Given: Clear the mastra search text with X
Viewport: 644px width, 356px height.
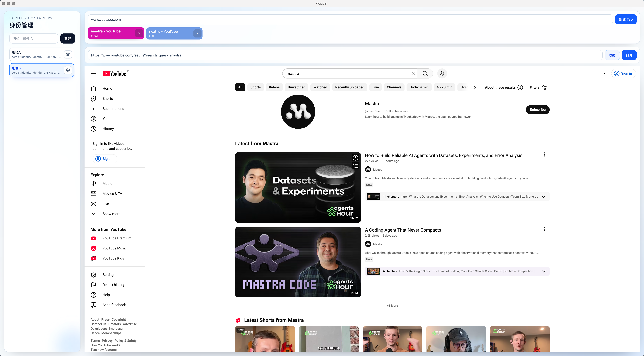Looking at the screenshot, I should (x=413, y=73).
